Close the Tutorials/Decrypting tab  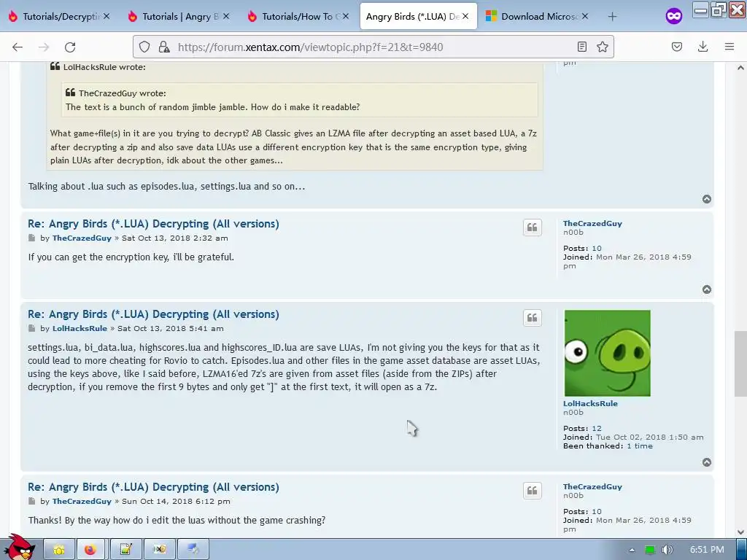[107, 16]
